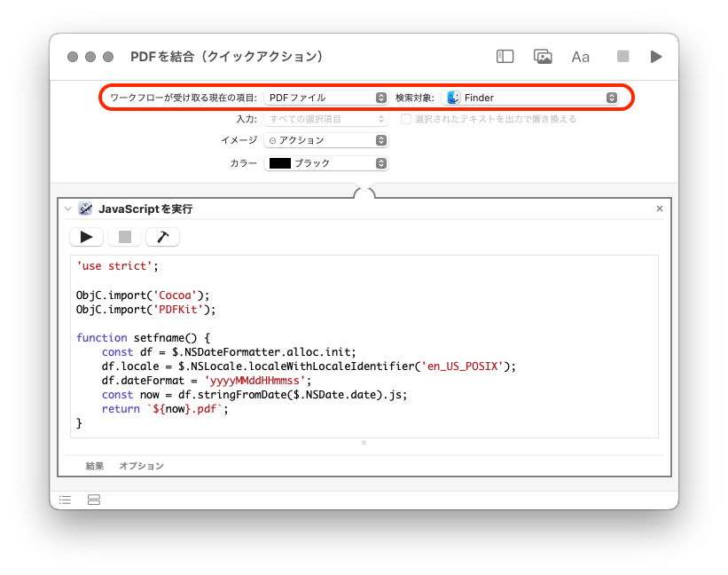Click inside the JavaScript code editor
This screenshot has width=728, height=575.
tap(364, 346)
